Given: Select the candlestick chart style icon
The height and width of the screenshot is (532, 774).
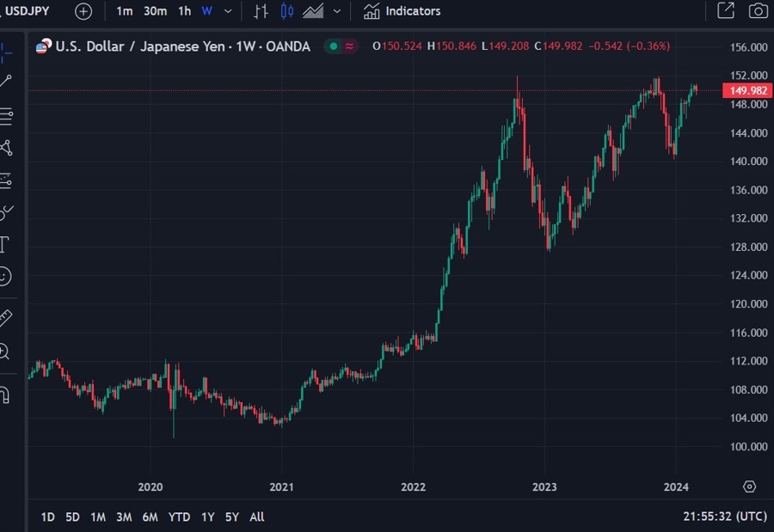Looking at the screenshot, I should (x=287, y=11).
